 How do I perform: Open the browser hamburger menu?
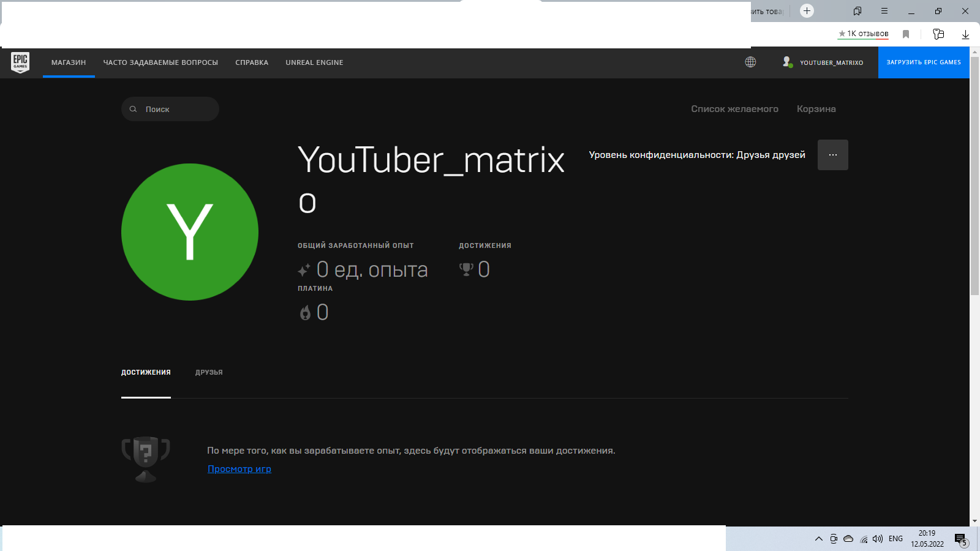click(884, 11)
